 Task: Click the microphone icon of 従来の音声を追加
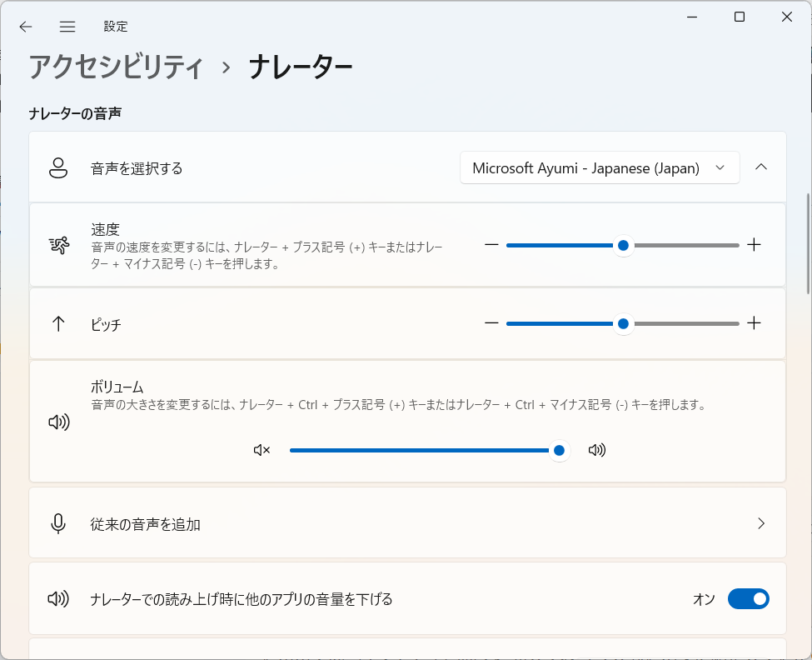click(58, 524)
